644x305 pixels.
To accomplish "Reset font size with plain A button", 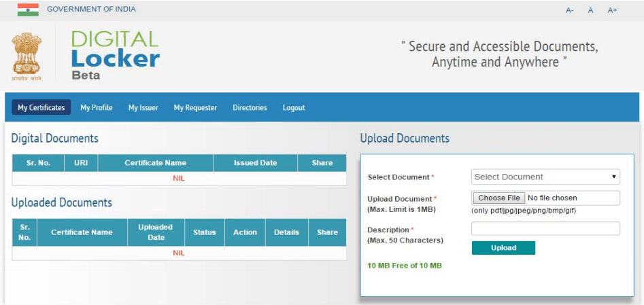I will tap(590, 10).
